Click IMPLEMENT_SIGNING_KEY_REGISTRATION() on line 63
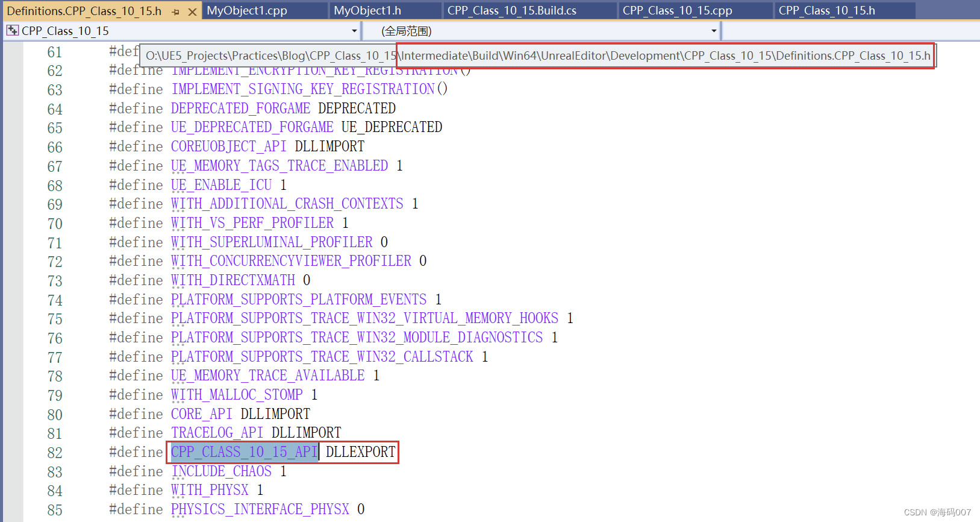980x522 pixels. pos(310,89)
